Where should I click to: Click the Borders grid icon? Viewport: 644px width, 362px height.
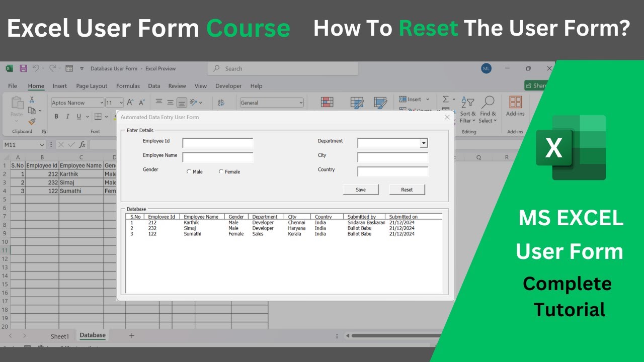coord(98,117)
